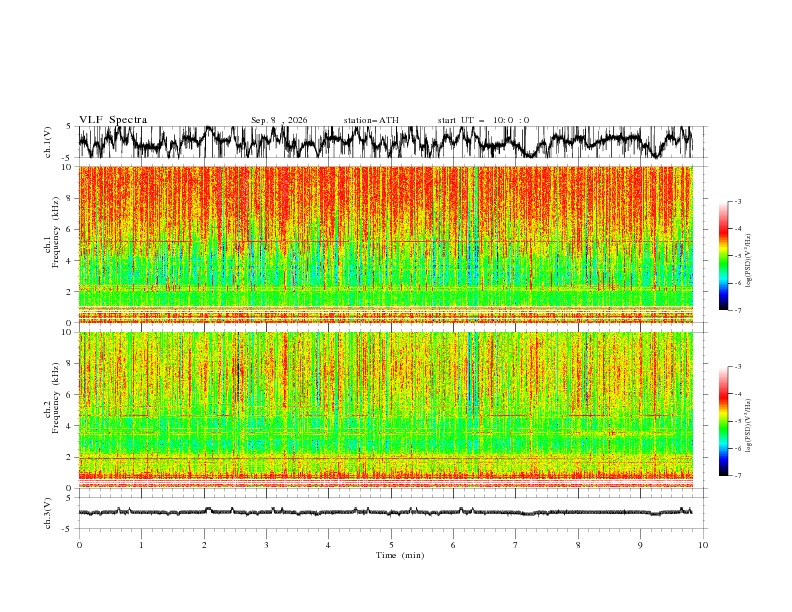Click the time axis tick labeled 2
The width and height of the screenshot is (792, 612).
point(204,545)
